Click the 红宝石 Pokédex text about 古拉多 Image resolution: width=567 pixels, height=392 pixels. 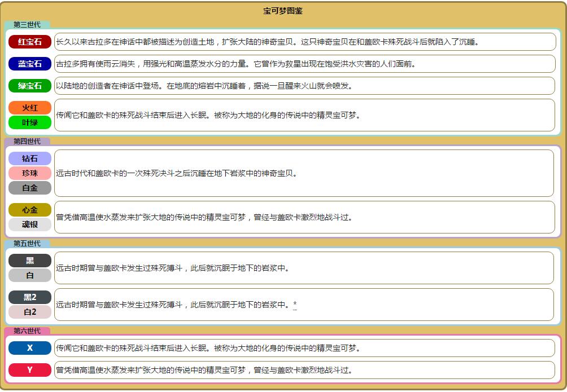[305, 42]
